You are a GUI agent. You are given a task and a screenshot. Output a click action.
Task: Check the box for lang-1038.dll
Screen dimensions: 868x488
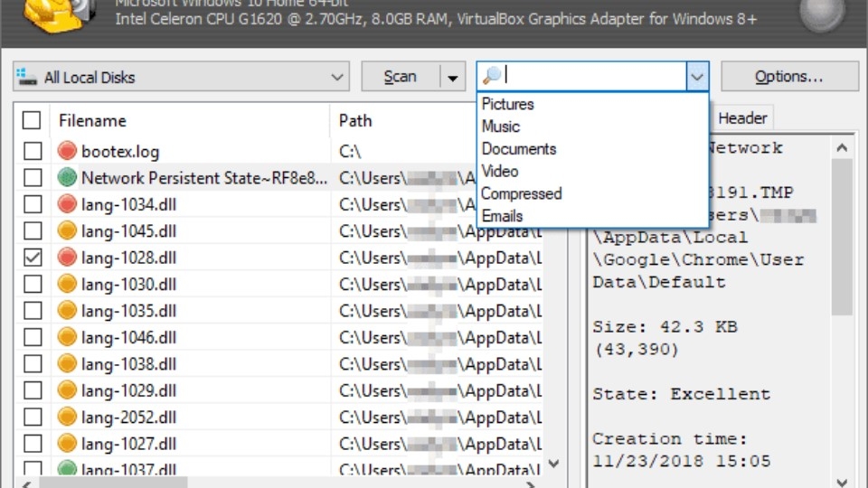(33, 363)
